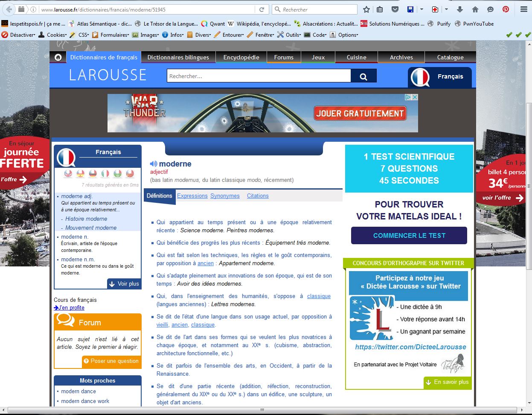Open the Entourer developer dropdown
This screenshot has height=415, width=532.
[229, 35]
